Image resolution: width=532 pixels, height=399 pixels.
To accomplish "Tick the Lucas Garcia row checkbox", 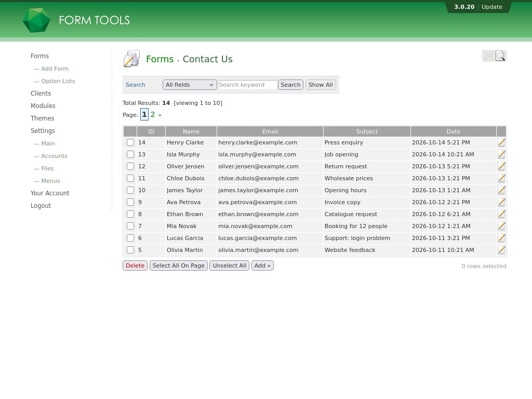I will [x=130, y=238].
